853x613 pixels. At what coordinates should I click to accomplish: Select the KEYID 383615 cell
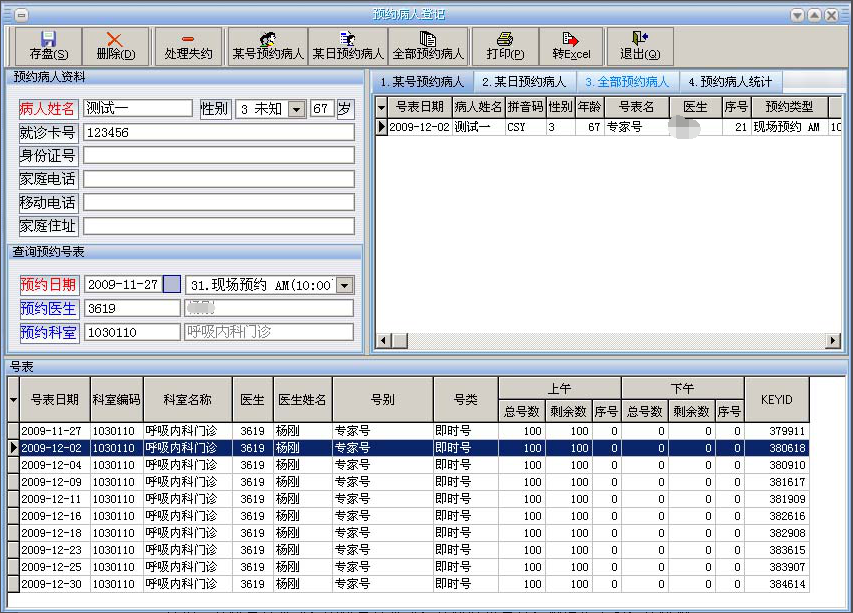(x=777, y=550)
